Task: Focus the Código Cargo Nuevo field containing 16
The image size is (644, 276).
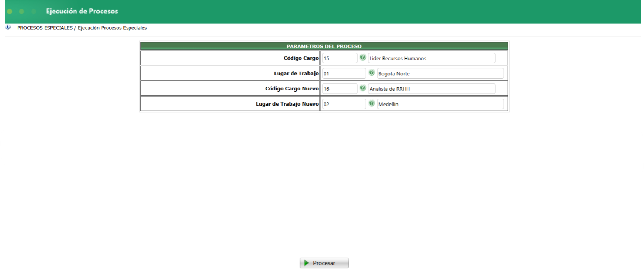Action: pyautogui.click(x=339, y=89)
